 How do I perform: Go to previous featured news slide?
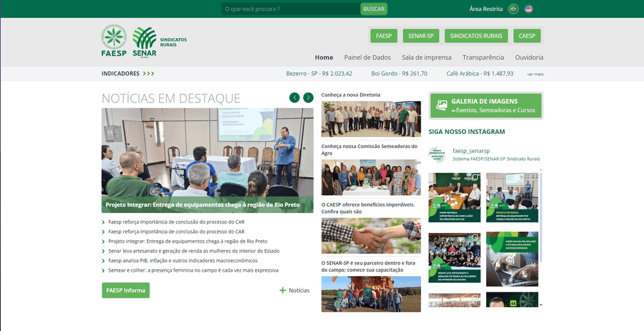(294, 97)
